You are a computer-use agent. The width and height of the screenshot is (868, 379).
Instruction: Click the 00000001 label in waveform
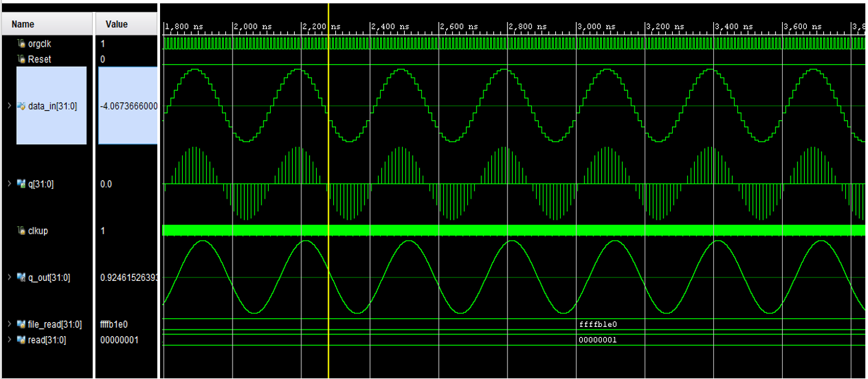(597, 340)
